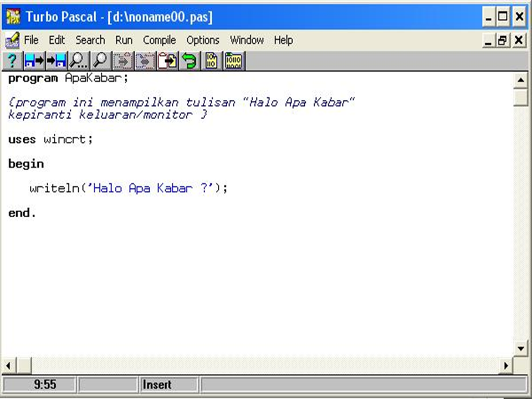Viewport: 532px width, 399px height.
Task: Repeat the last search with the magnifier icon
Action: pyautogui.click(x=100, y=61)
